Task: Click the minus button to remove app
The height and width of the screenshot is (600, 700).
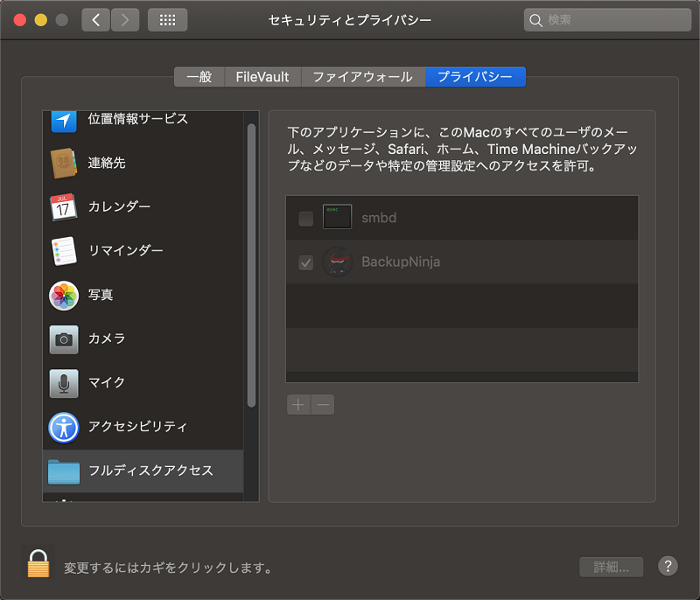Action: pos(323,405)
